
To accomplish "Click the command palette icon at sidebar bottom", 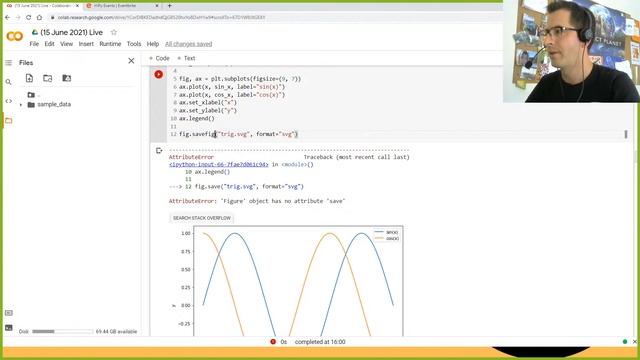I will 9,313.
